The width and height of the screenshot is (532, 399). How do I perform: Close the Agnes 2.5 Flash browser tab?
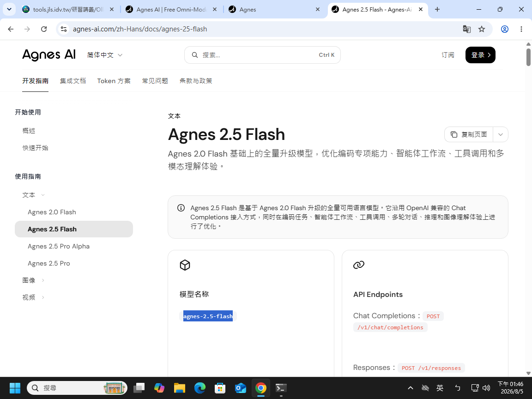click(421, 10)
